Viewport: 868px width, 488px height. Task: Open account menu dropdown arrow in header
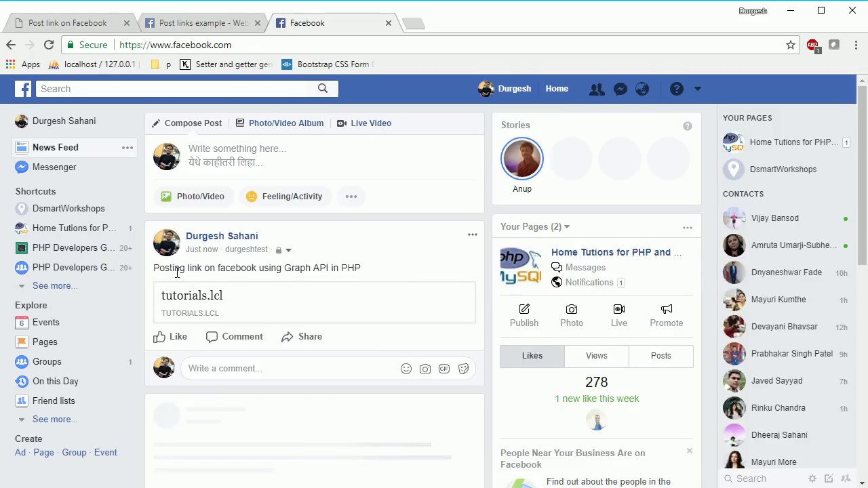pos(698,89)
